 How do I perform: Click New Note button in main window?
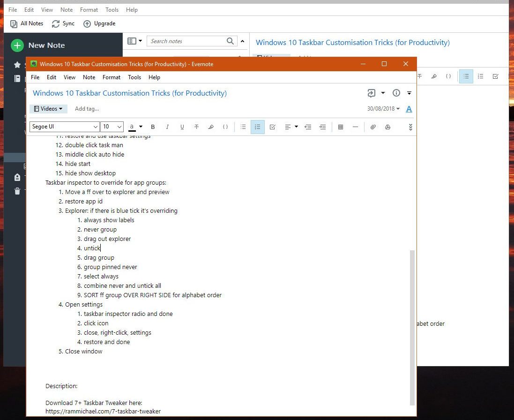click(x=38, y=45)
